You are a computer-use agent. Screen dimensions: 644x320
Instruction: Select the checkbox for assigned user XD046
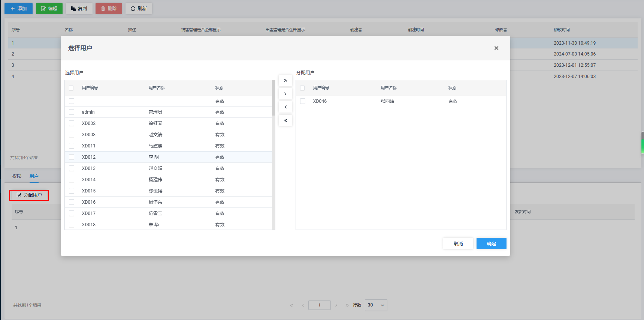point(303,101)
